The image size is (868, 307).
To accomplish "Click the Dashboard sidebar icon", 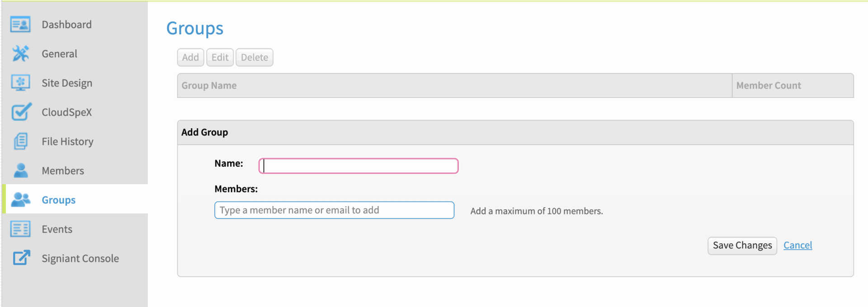I will (x=20, y=24).
